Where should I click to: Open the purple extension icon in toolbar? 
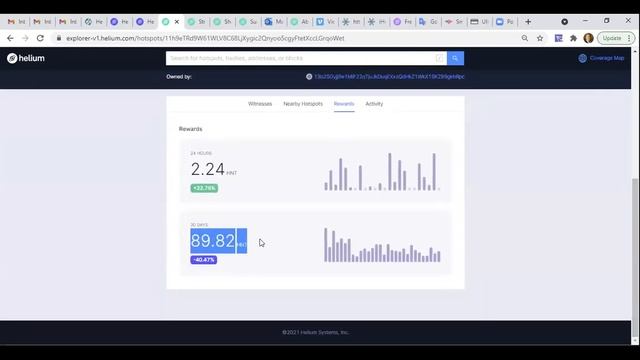tap(558, 38)
